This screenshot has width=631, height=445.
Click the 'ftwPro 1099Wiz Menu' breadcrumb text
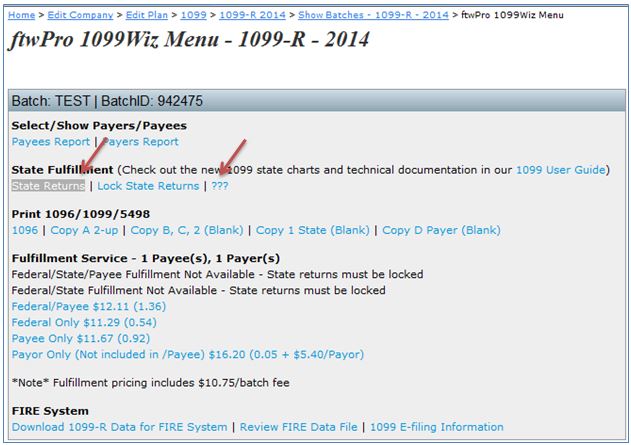(x=512, y=15)
